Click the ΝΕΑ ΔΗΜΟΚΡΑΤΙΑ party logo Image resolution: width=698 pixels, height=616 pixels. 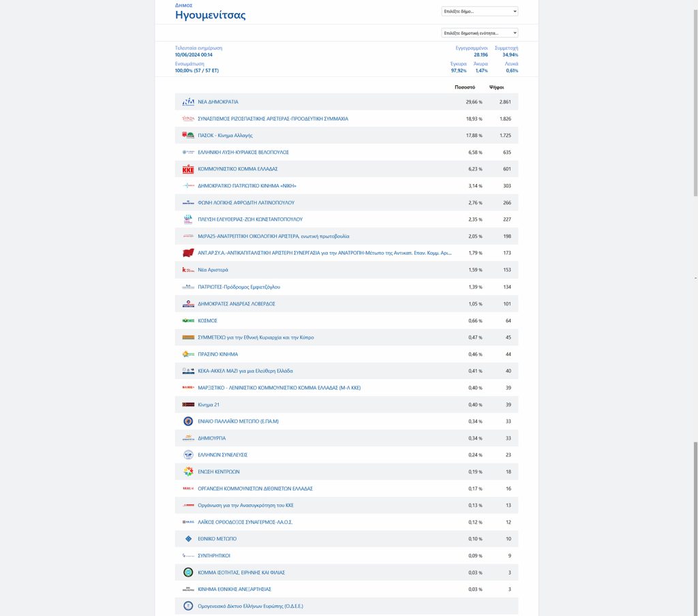[188, 102]
